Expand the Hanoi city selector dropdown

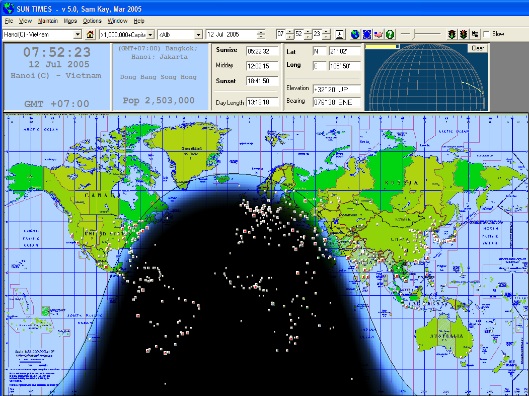78,34
